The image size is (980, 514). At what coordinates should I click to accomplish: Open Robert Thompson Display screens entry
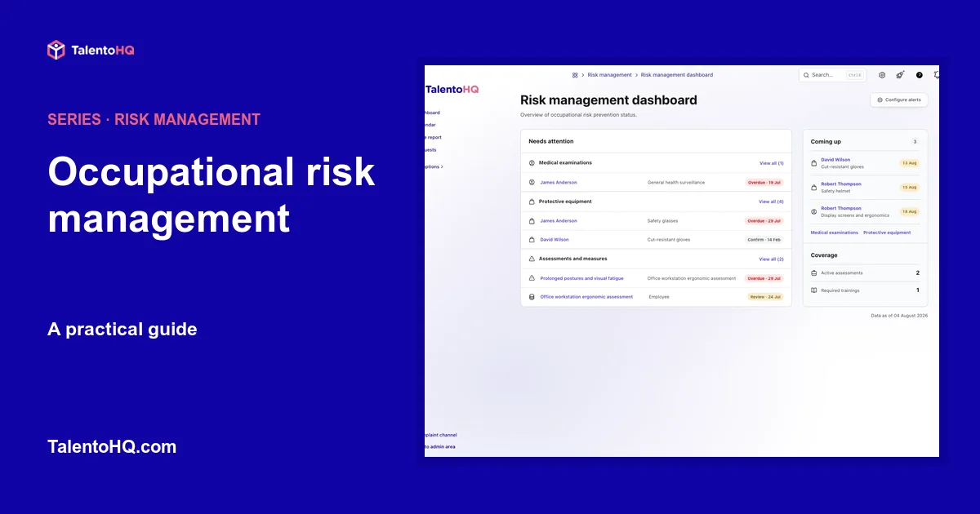(841, 208)
